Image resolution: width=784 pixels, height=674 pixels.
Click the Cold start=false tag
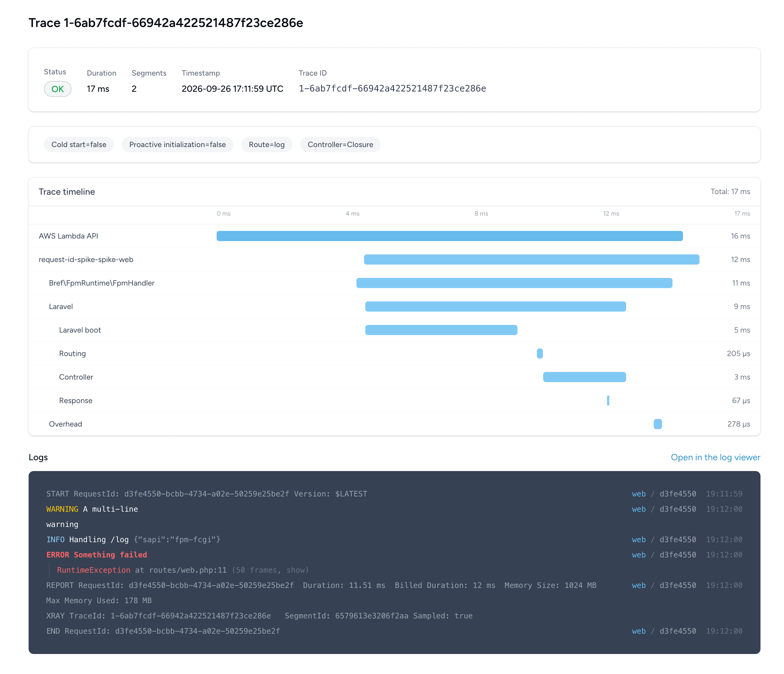click(x=79, y=145)
